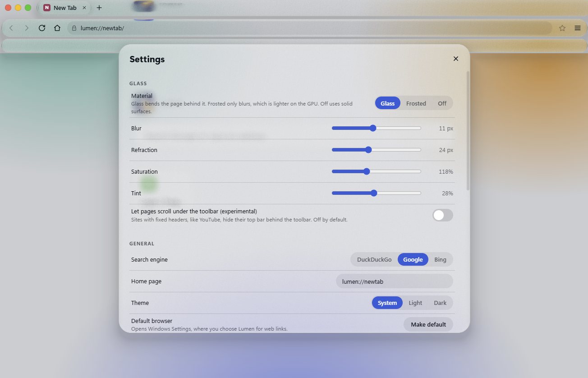Set Material to Glass
The width and height of the screenshot is (588, 378).
[387, 103]
